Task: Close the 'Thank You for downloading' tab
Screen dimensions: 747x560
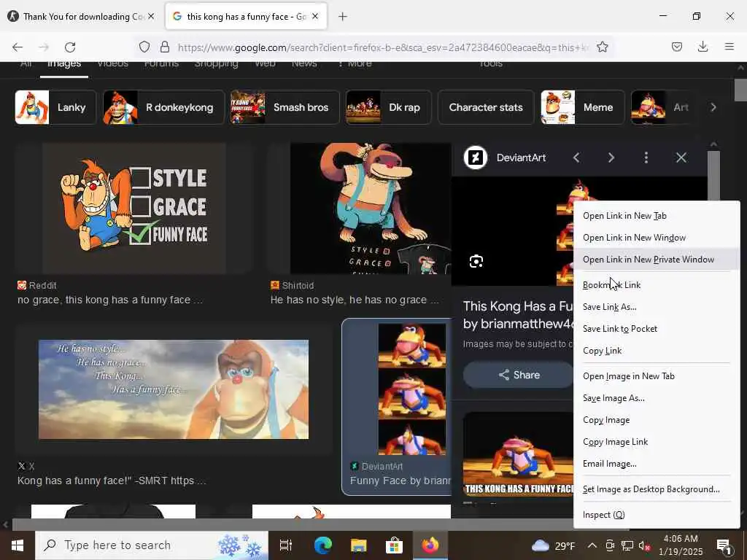Action: 151,16
